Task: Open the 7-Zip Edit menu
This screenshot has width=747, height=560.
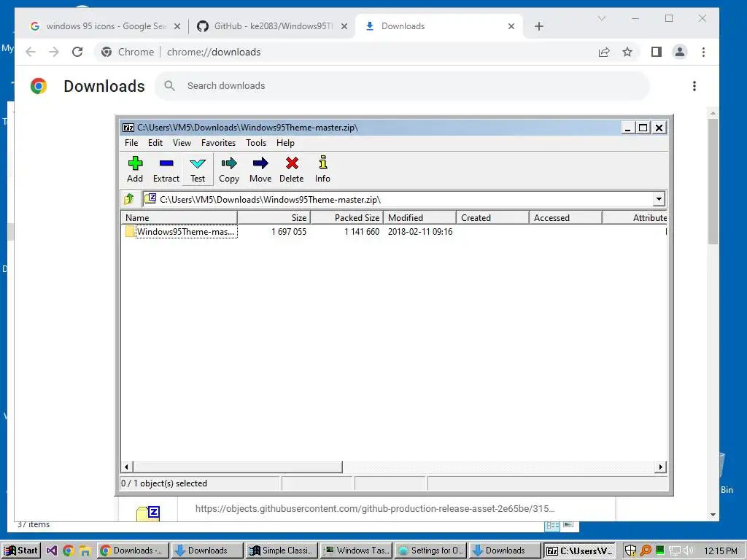Action: [155, 143]
